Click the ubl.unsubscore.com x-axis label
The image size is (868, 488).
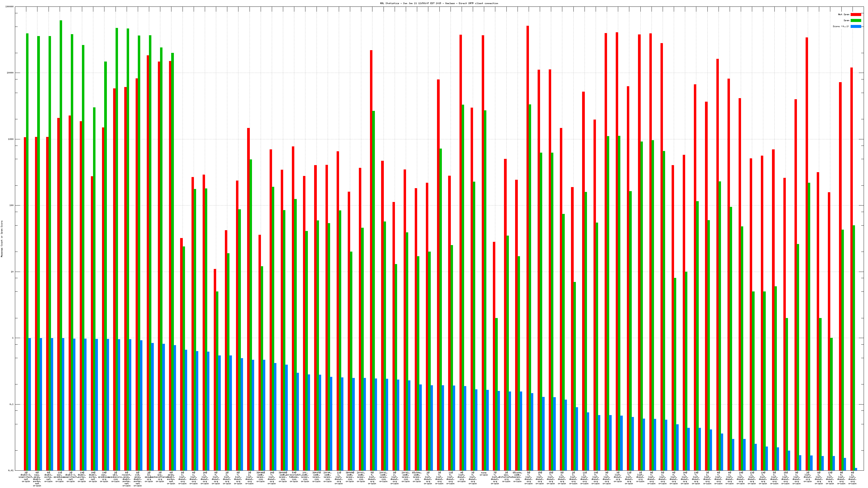pos(115,477)
